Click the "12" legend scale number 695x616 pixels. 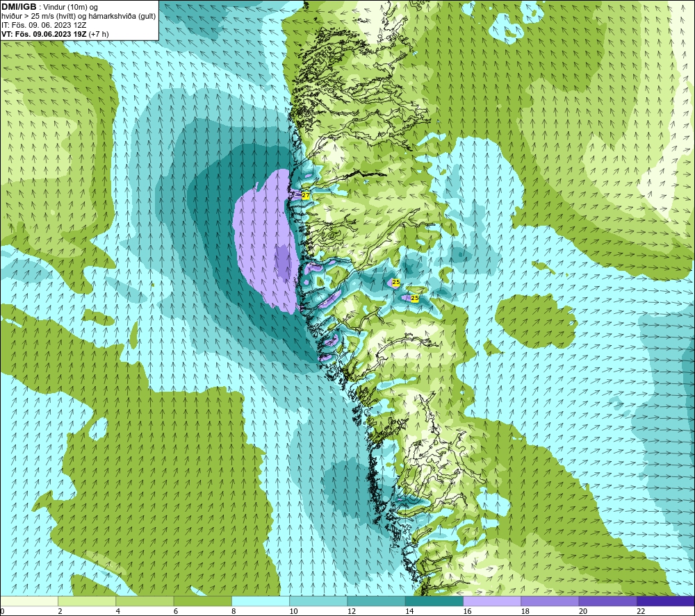[x=352, y=612]
